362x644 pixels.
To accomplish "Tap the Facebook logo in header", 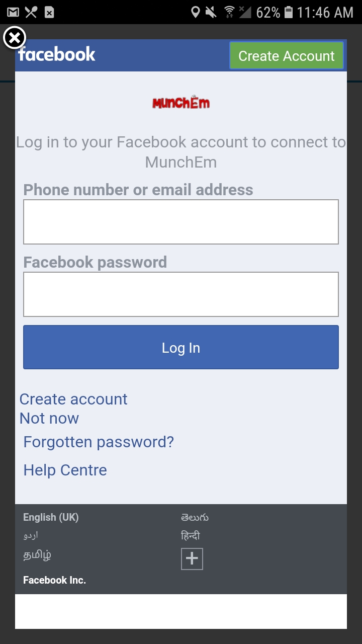I will pos(57,54).
